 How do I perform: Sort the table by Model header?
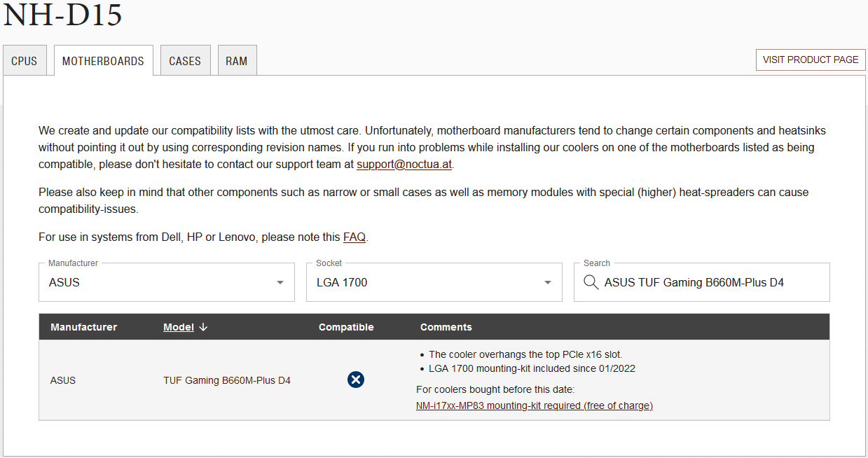point(178,327)
